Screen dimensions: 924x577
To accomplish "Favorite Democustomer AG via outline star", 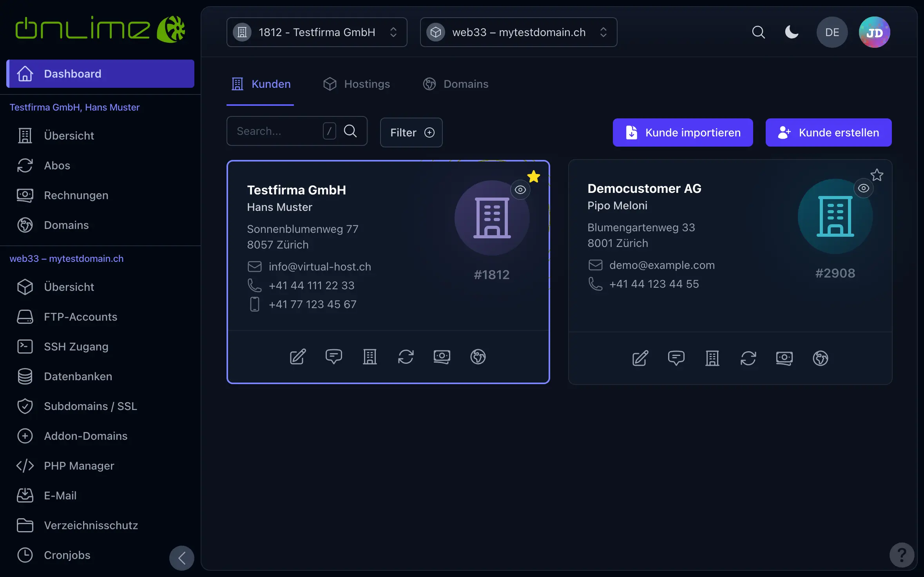I will click(877, 175).
